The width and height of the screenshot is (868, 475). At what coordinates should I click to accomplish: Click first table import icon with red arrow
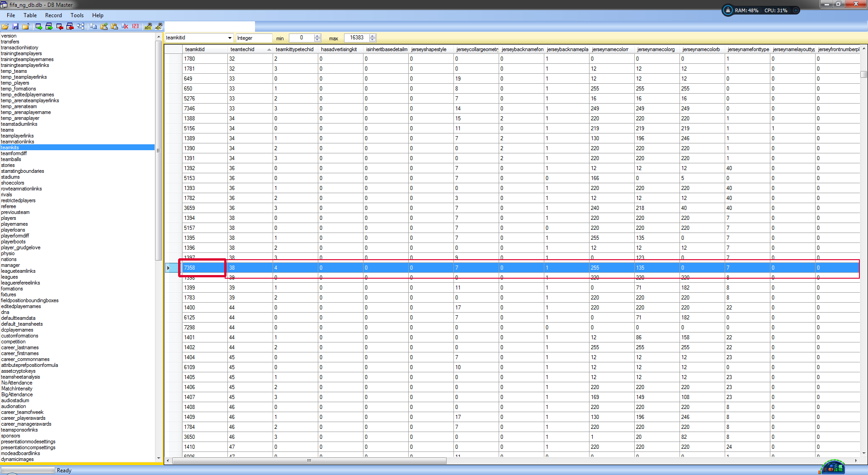[x=60, y=27]
